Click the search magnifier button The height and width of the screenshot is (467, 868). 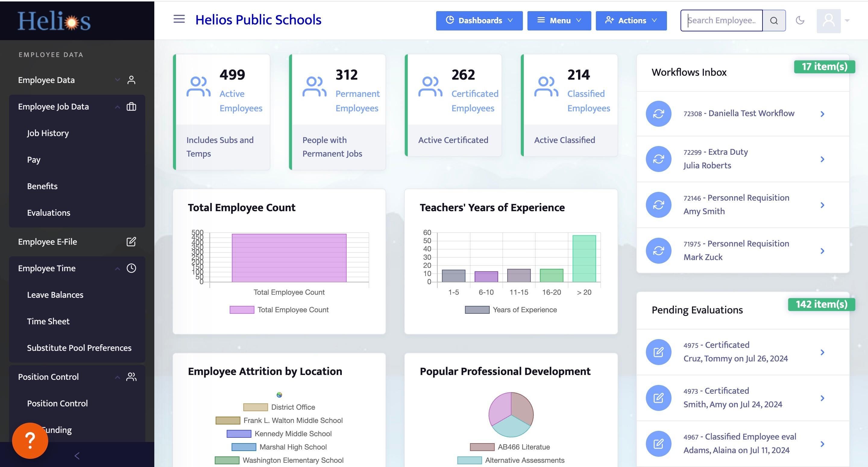pos(774,21)
